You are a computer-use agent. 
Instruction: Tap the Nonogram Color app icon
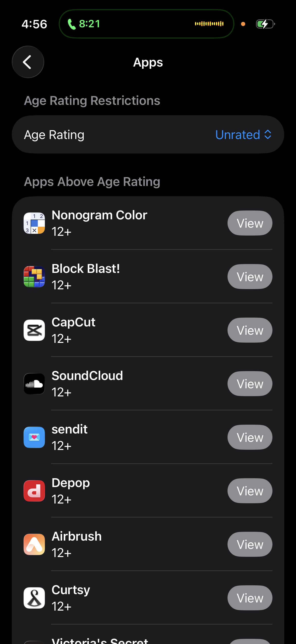point(34,223)
